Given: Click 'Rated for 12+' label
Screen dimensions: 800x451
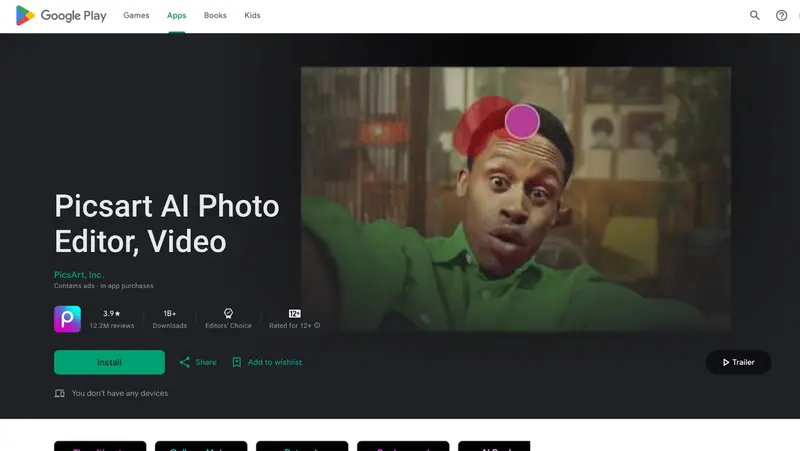Looking at the screenshot, I should (290, 325).
